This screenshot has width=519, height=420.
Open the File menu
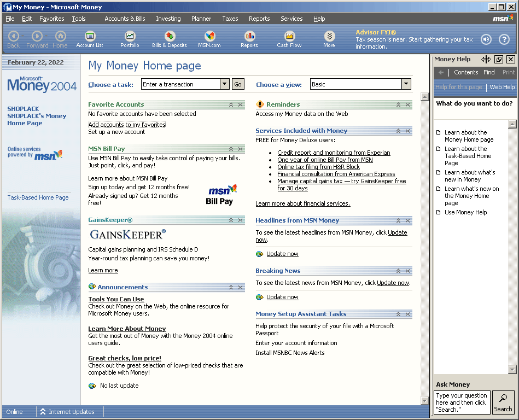coord(10,19)
